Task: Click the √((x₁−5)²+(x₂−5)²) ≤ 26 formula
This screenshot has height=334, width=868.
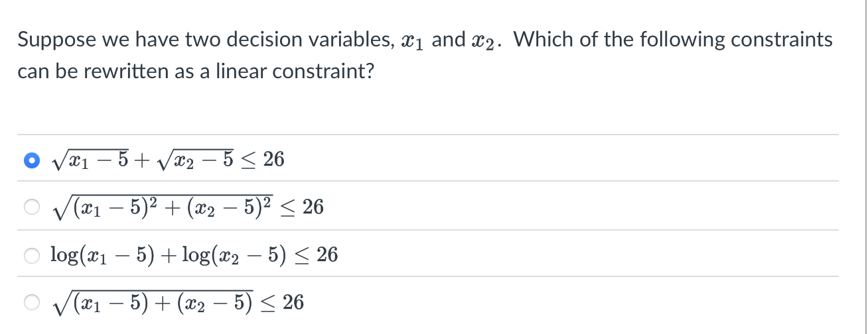Action: [188, 207]
